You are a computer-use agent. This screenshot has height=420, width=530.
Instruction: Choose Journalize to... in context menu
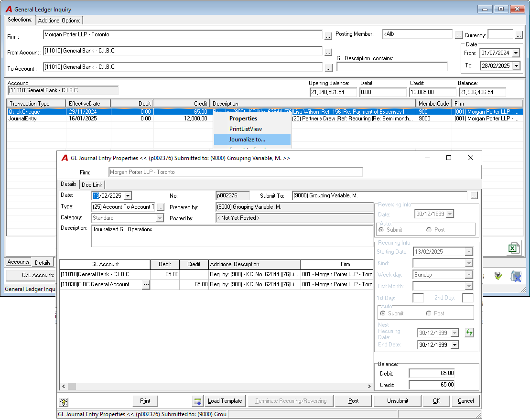(252, 140)
